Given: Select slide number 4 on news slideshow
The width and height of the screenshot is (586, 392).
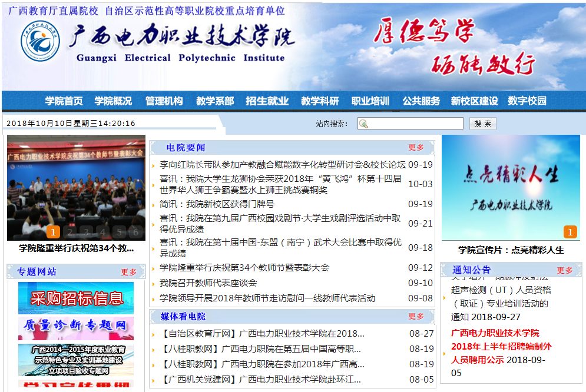Looking at the screenshot, I should pyautogui.click(x=103, y=232).
